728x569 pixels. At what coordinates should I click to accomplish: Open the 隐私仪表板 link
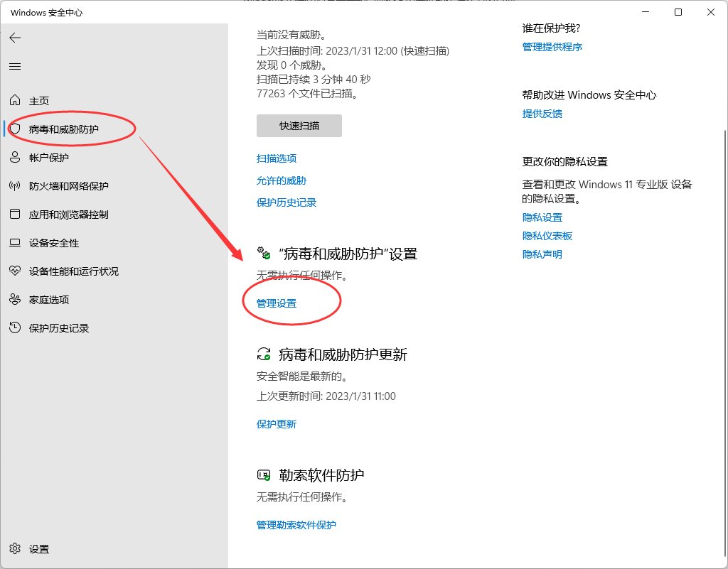pos(547,236)
